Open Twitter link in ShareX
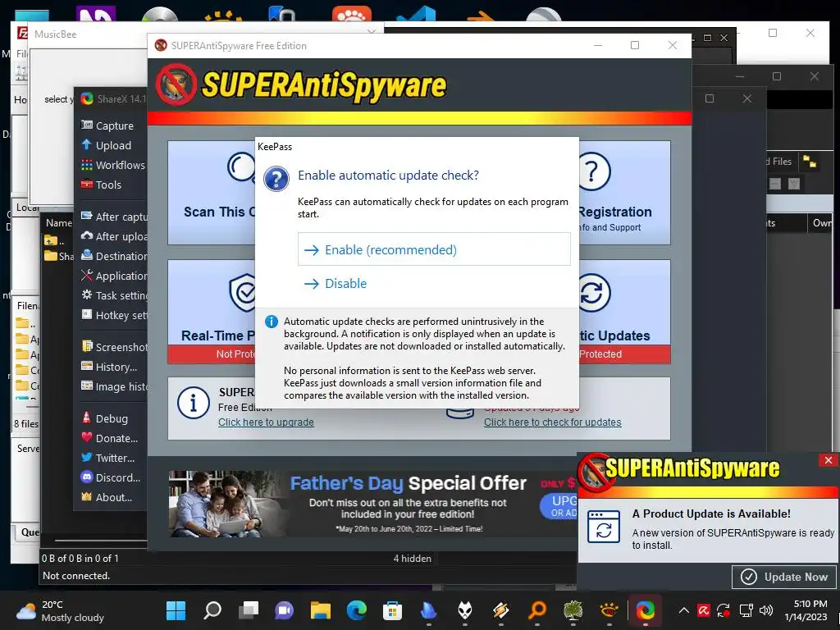The image size is (840, 630). (x=107, y=458)
